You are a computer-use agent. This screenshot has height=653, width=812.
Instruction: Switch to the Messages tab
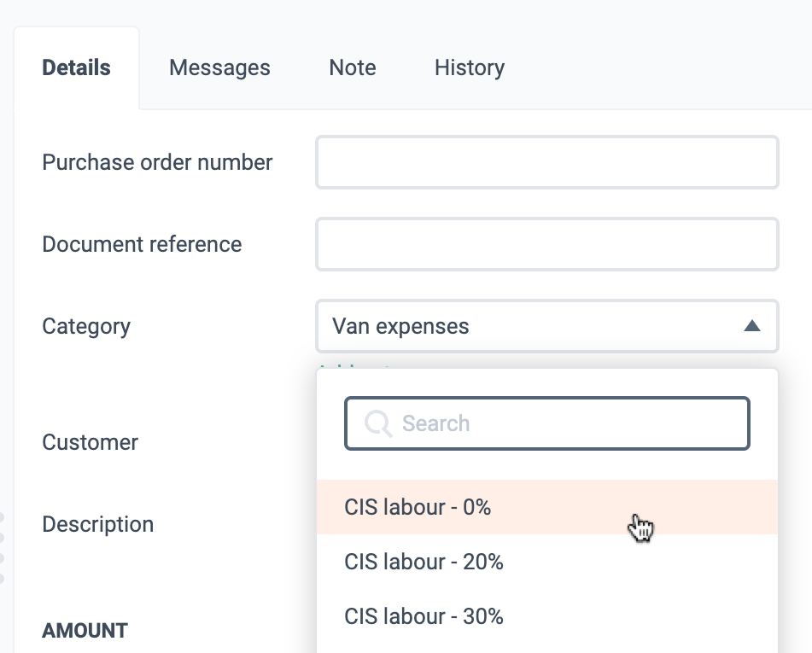[x=219, y=67]
